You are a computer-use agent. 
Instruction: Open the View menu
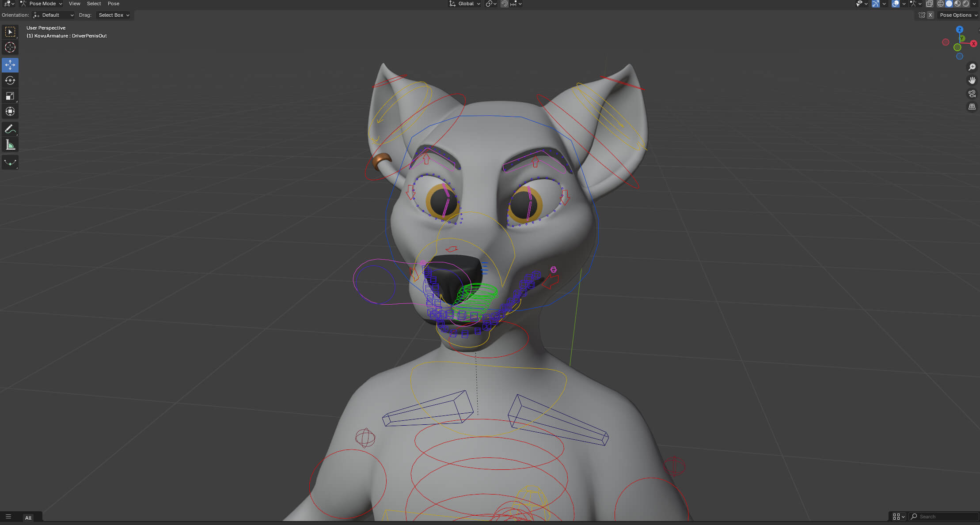[74, 4]
